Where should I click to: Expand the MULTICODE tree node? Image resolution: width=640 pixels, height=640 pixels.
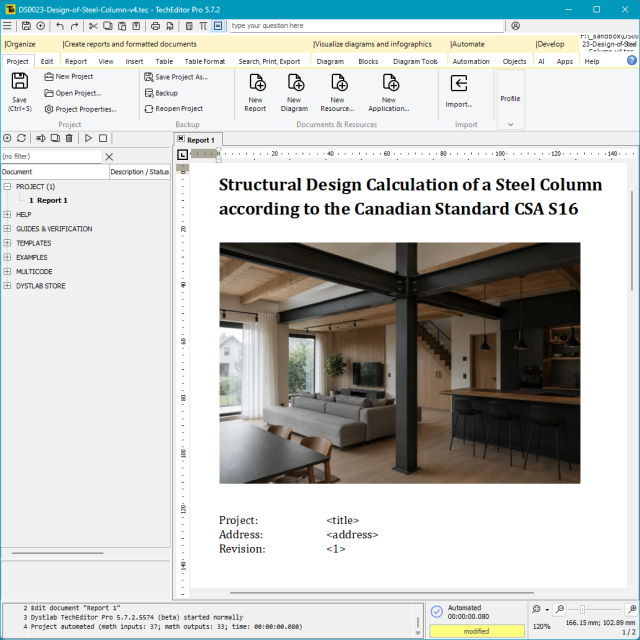7,271
